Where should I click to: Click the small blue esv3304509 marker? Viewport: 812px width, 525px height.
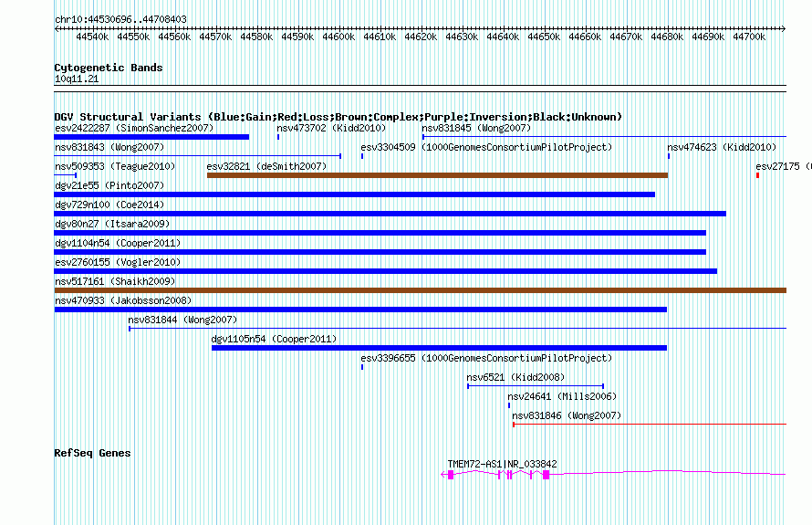tap(362, 156)
